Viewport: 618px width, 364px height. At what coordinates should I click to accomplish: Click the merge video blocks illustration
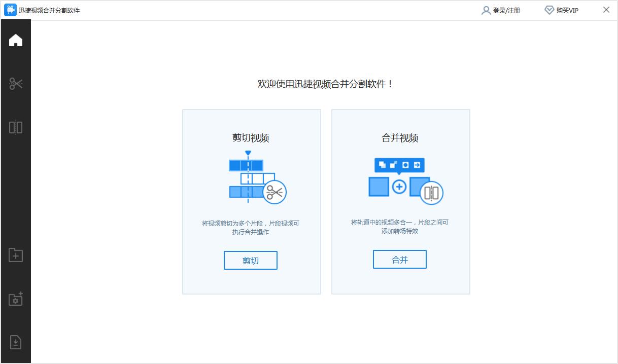pos(405,181)
